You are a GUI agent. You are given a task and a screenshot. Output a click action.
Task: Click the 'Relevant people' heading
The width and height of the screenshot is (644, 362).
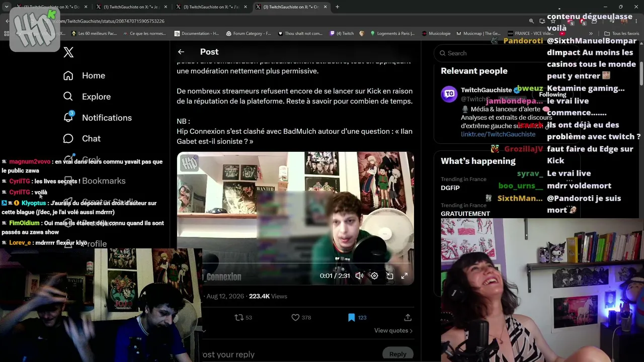(x=474, y=71)
